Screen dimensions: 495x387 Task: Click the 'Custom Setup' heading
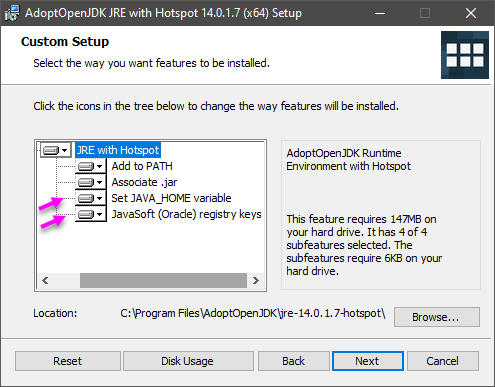click(x=65, y=42)
